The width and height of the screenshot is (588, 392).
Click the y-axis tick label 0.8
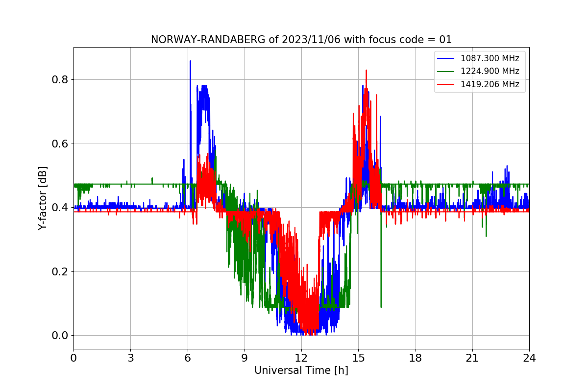[60, 80]
